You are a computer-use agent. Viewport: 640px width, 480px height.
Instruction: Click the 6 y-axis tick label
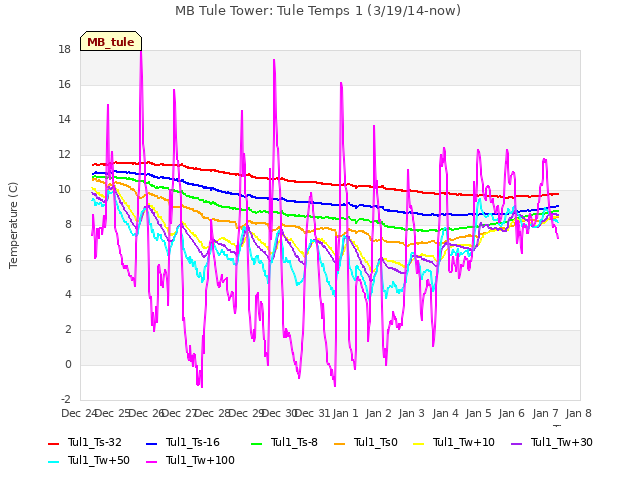pos(68,260)
